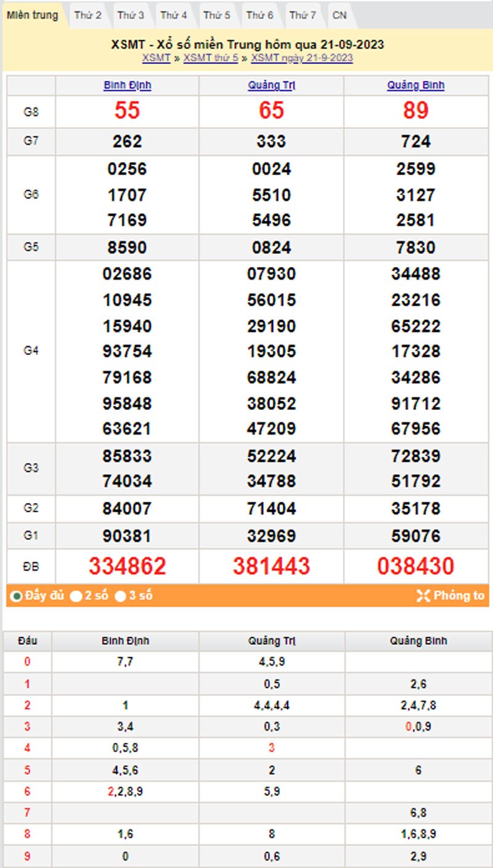493x868 pixels.
Task: Open XSMT ngày 21-9-2023 link
Action: click(x=299, y=59)
